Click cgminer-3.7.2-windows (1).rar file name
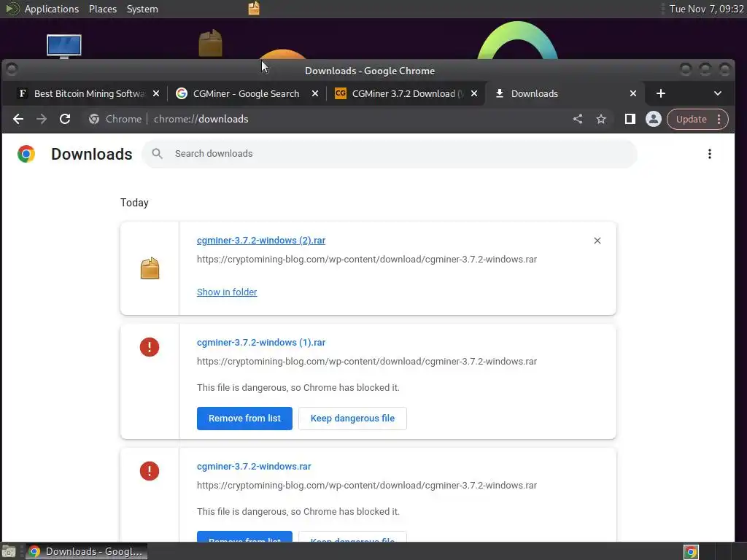 pyautogui.click(x=261, y=343)
